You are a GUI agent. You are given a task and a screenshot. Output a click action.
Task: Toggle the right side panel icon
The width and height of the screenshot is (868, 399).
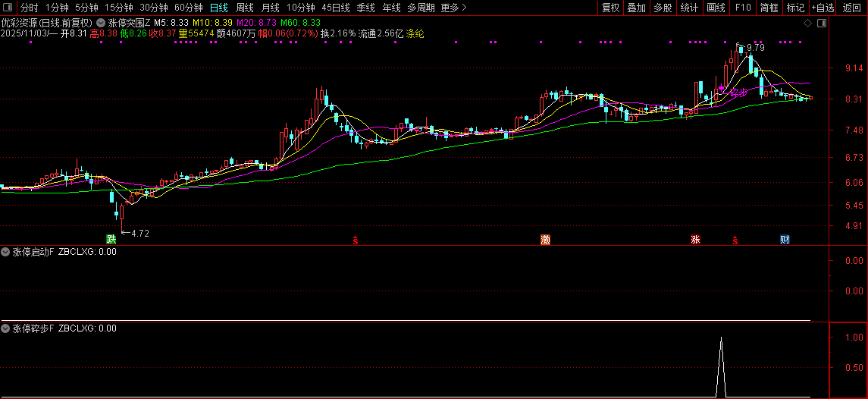click(x=822, y=23)
